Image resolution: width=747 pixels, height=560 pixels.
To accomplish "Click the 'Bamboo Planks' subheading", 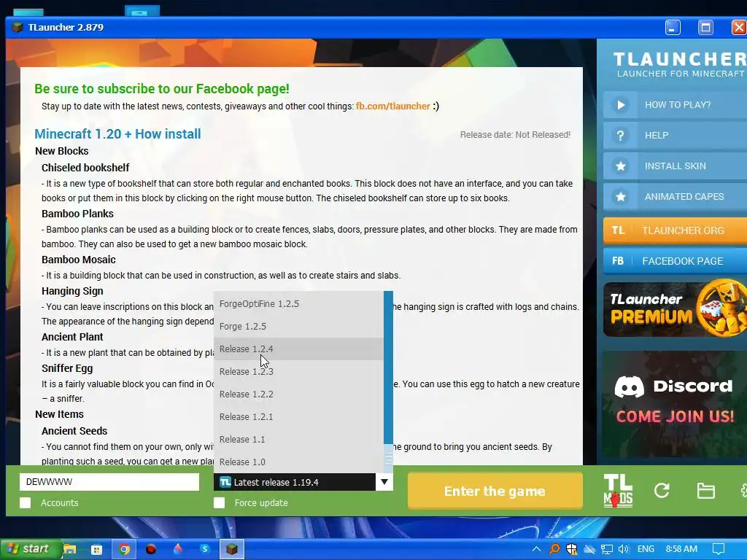I will pos(77,214).
